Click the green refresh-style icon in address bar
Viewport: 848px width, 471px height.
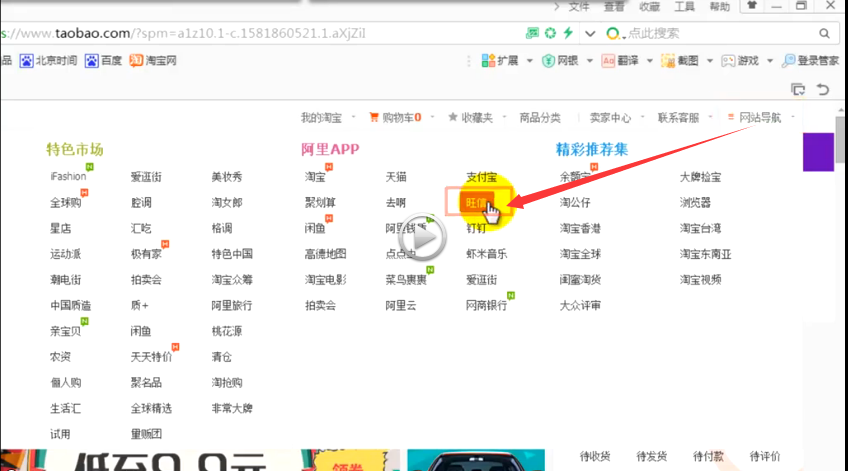(550, 33)
